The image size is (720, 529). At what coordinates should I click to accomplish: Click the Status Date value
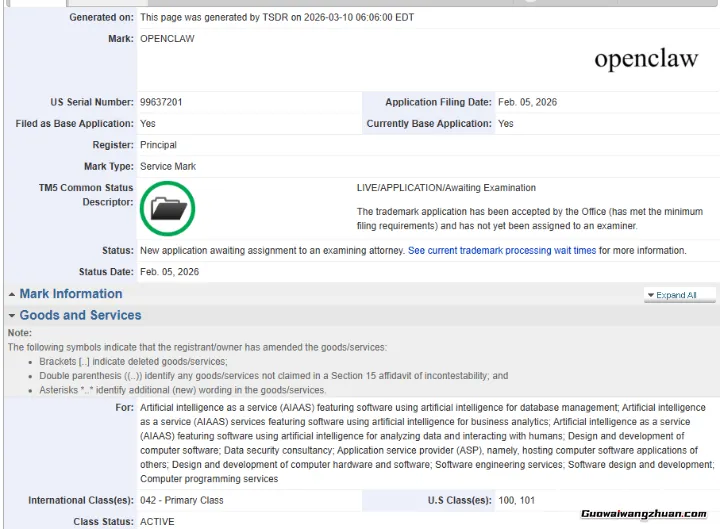coord(169,272)
